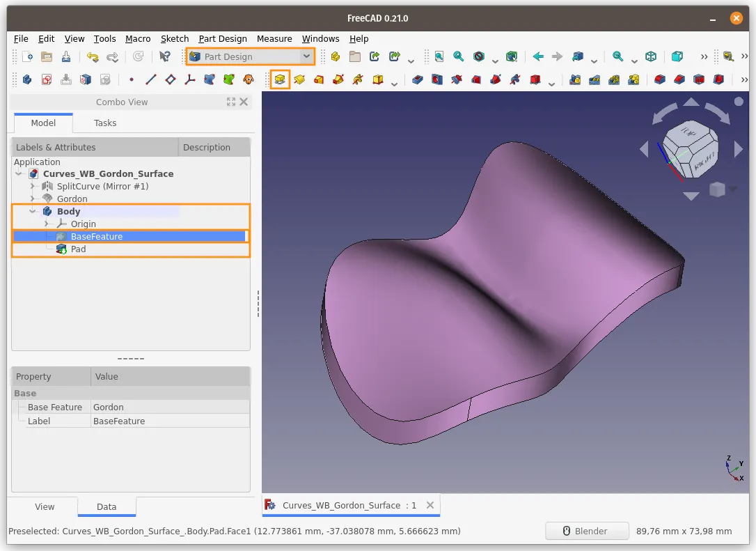The width and height of the screenshot is (756, 551).
Task: Go back with the teal left arrow
Action: pos(538,57)
